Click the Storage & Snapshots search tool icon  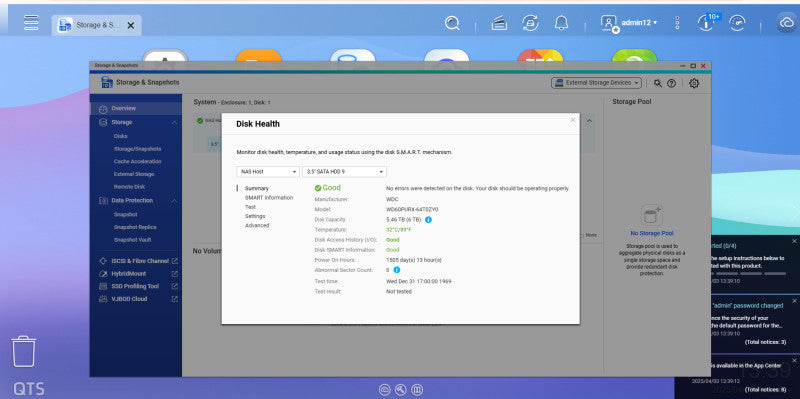click(658, 83)
